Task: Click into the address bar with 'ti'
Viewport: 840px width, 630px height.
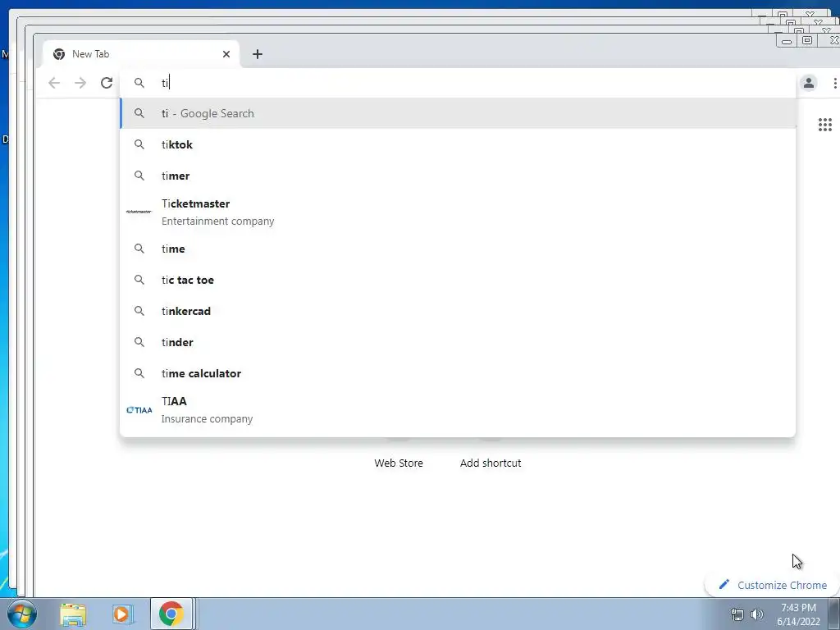Action: click(x=458, y=83)
